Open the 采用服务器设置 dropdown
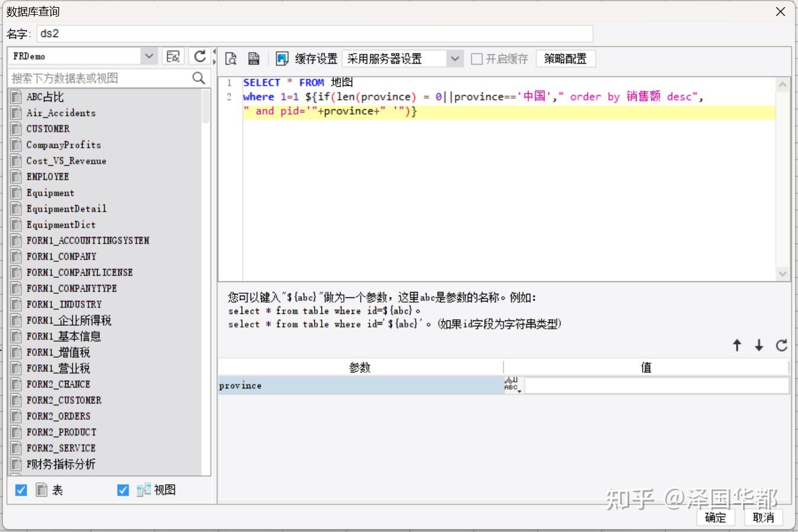 click(x=455, y=59)
